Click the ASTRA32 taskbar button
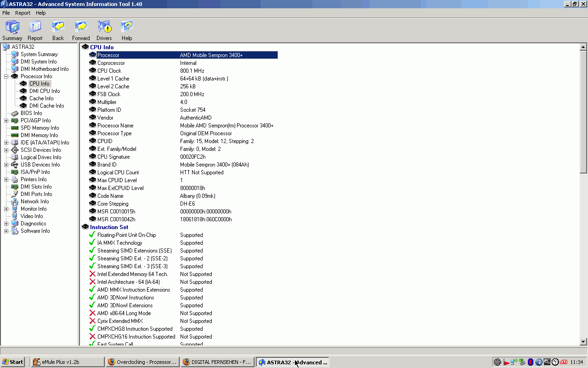The width and height of the screenshot is (588, 368). pos(292,362)
